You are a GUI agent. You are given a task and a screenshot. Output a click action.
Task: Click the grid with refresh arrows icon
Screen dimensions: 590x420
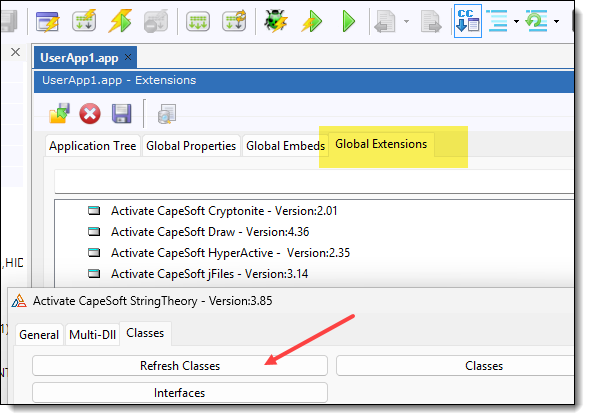[234, 21]
